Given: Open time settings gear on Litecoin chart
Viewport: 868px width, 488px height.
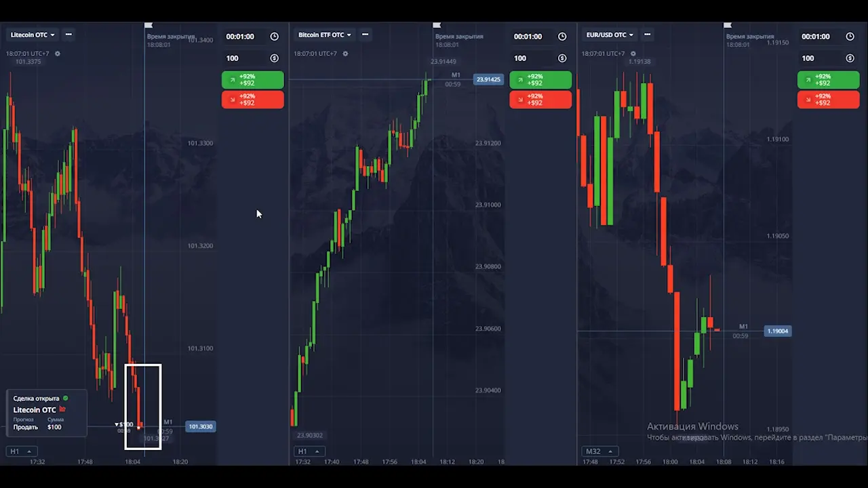Looking at the screenshot, I should tap(58, 54).
